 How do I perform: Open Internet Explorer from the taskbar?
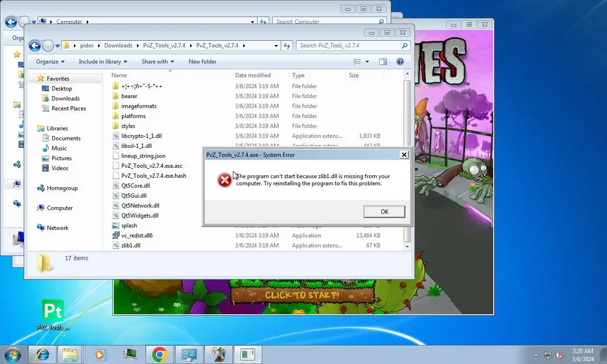pos(41,355)
